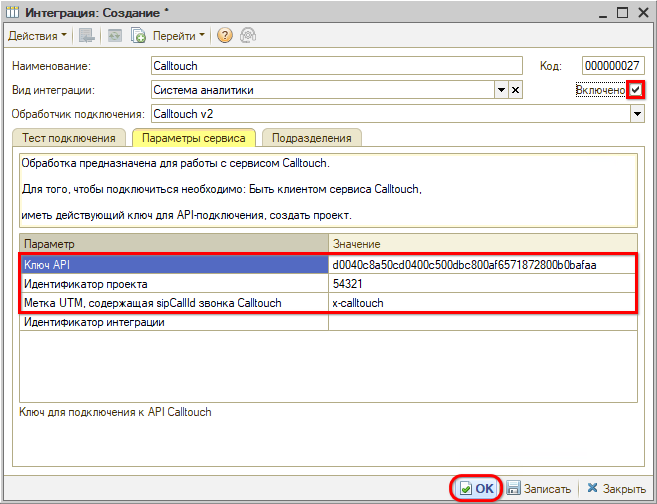This screenshot has width=657, height=504.
Task: Switch to the Подразделения tab
Action: (312, 138)
